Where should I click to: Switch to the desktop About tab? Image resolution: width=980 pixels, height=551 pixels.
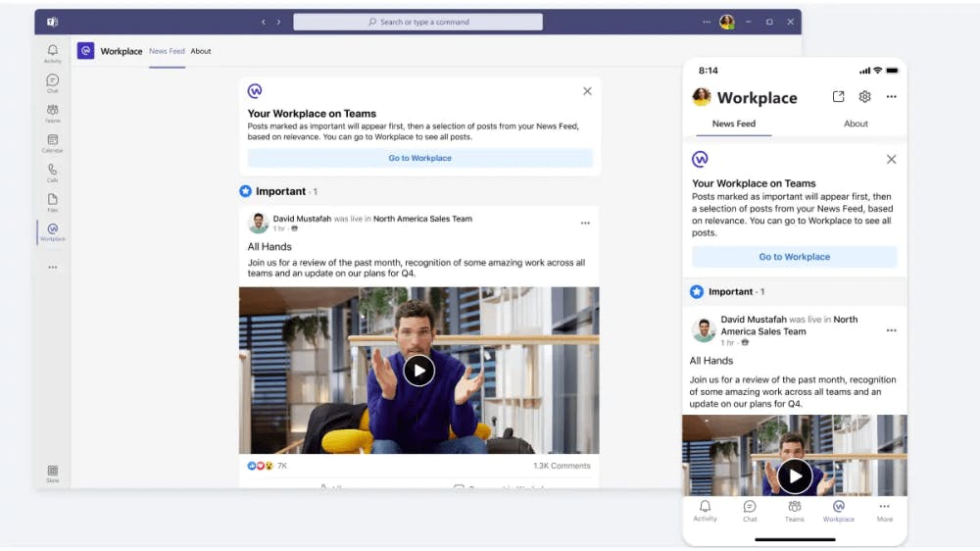[x=201, y=51]
